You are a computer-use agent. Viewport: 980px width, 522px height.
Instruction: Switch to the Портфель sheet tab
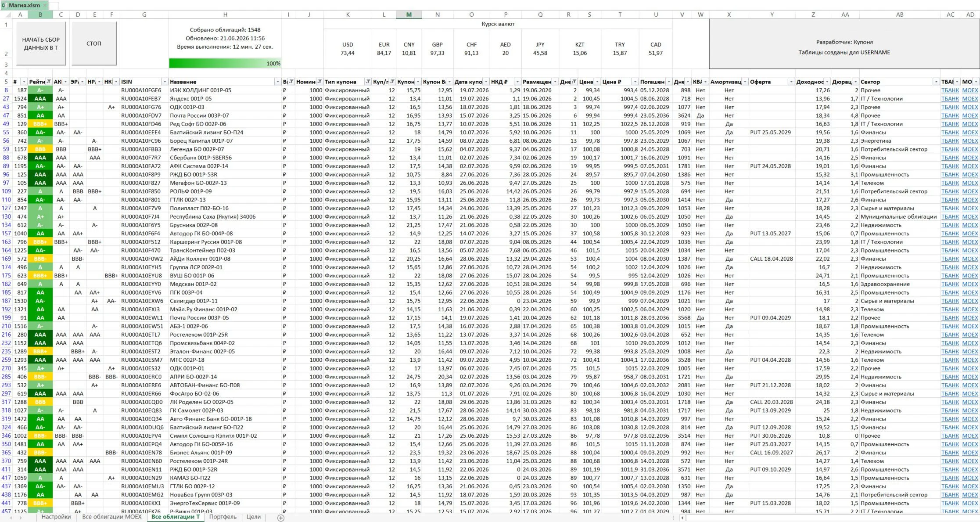[223, 517]
